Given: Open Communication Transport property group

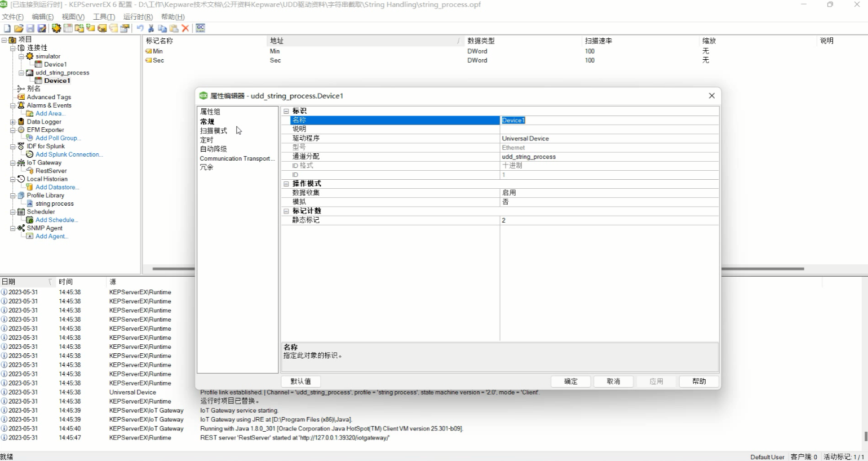Looking at the screenshot, I should coord(237,158).
